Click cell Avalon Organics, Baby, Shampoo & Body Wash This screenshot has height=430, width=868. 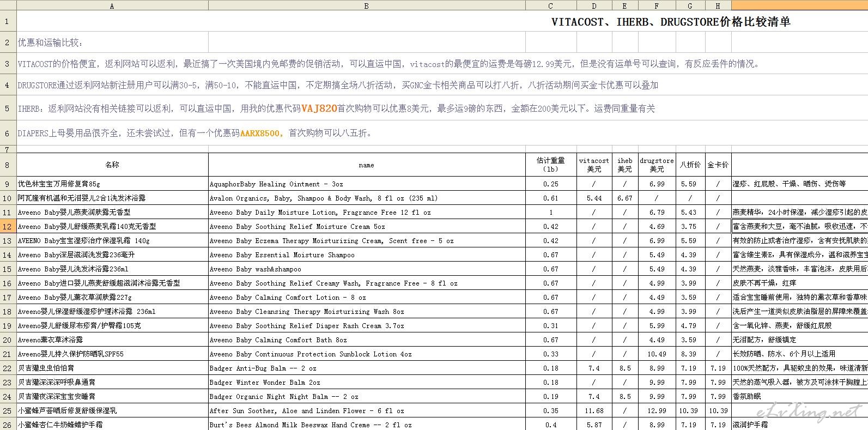(367, 198)
